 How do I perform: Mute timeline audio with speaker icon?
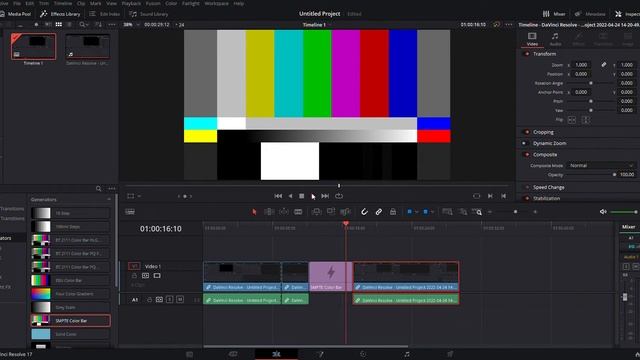(603, 212)
